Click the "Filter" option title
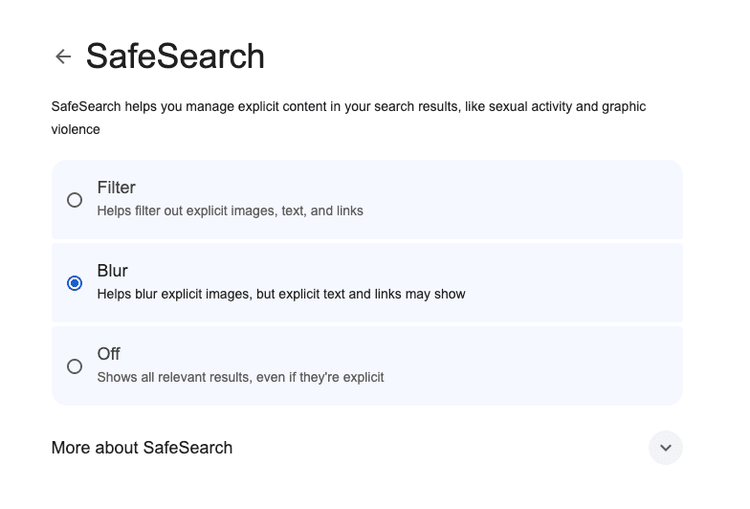This screenshot has height=509, width=750. [116, 188]
